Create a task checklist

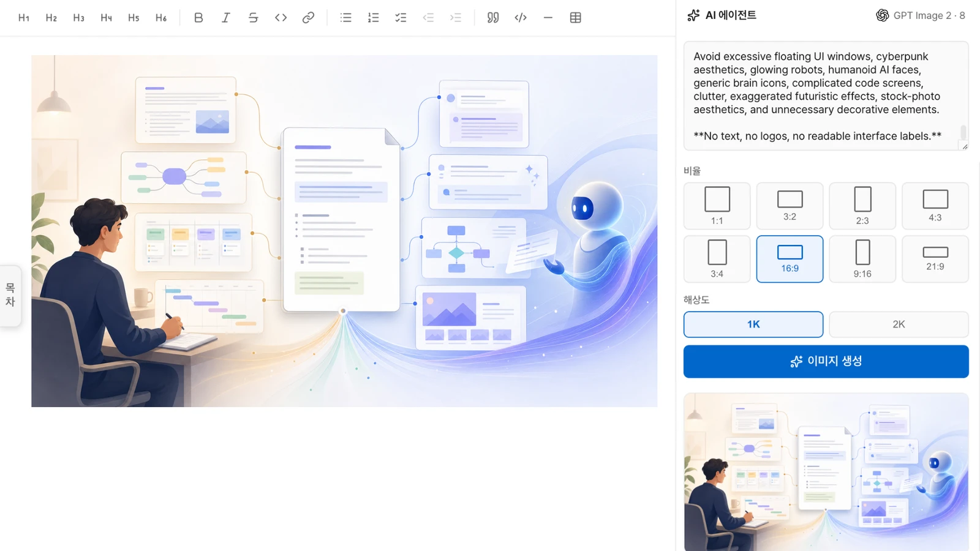click(401, 18)
